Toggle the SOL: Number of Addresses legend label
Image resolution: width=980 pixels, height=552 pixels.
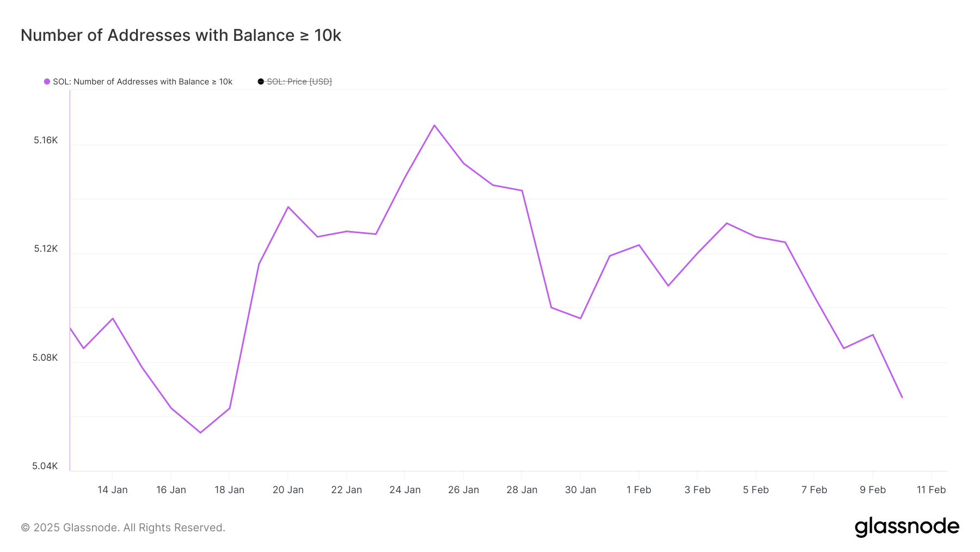142,82
